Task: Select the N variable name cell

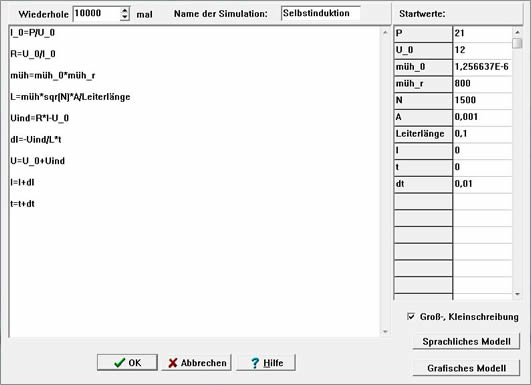Action: click(x=423, y=101)
